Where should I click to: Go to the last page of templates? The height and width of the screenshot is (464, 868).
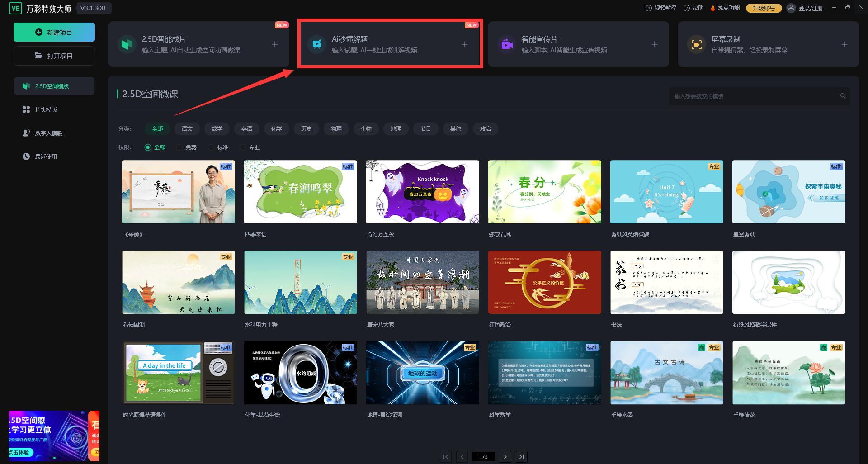click(x=522, y=457)
